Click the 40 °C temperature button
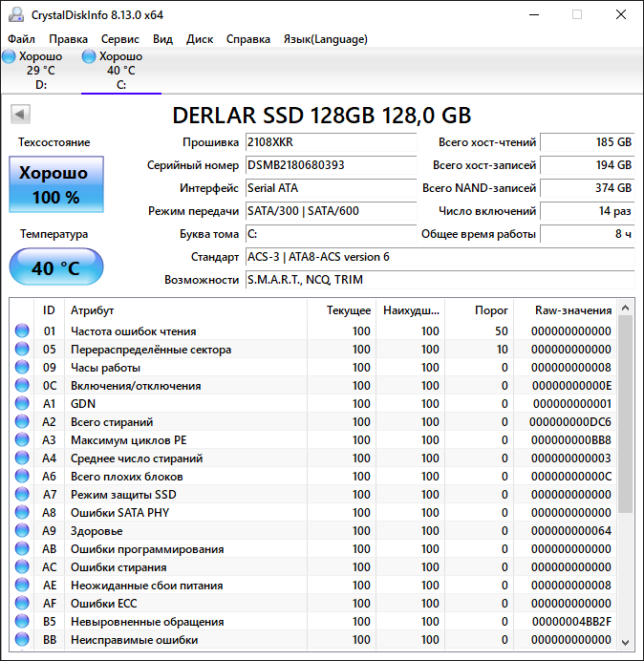The width and height of the screenshot is (644, 661). 56,267
